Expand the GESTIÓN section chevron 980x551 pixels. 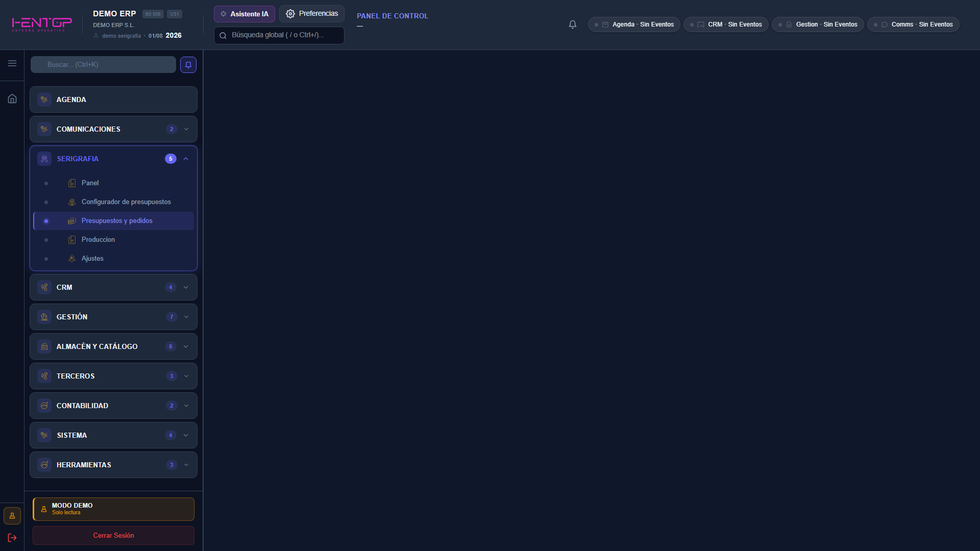point(186,317)
